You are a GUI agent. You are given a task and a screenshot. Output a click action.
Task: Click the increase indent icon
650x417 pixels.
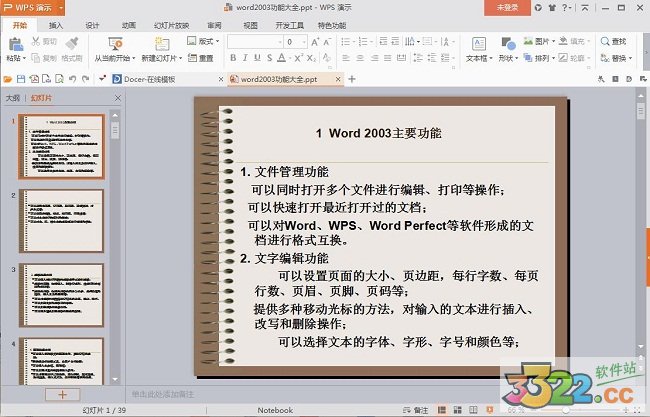pyautogui.click(x=395, y=41)
